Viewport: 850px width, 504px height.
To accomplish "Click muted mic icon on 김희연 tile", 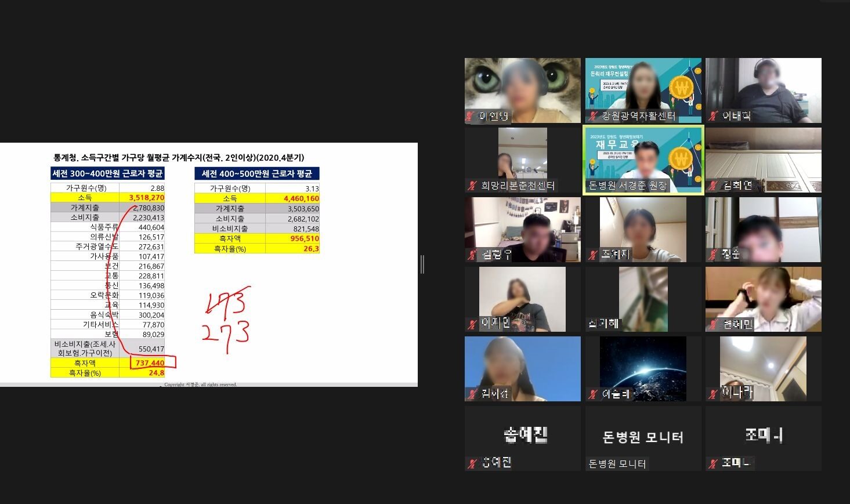I will click(x=712, y=186).
